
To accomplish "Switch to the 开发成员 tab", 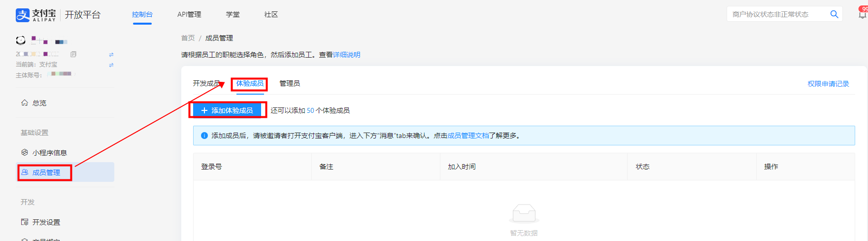I will pyautogui.click(x=206, y=83).
